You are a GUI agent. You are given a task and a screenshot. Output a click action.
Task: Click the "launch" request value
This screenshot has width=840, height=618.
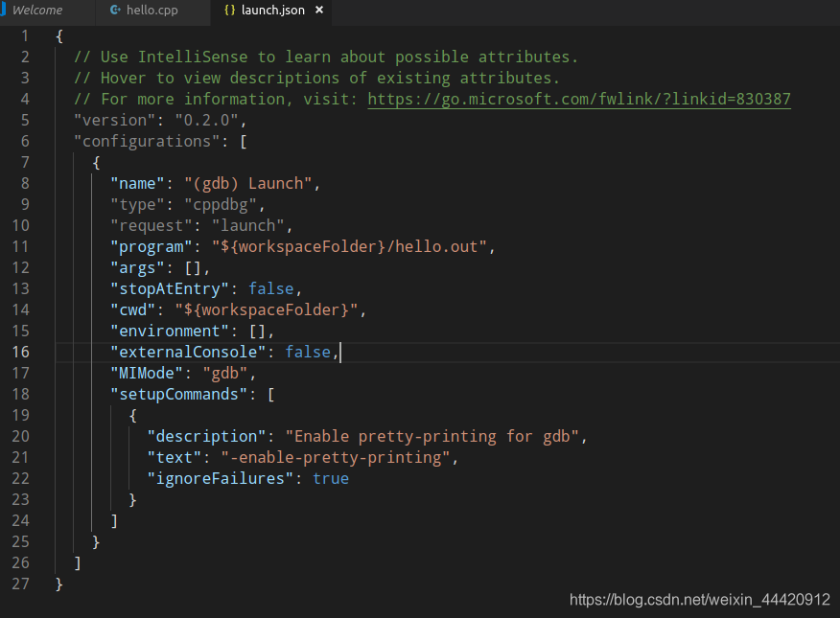coord(248,225)
